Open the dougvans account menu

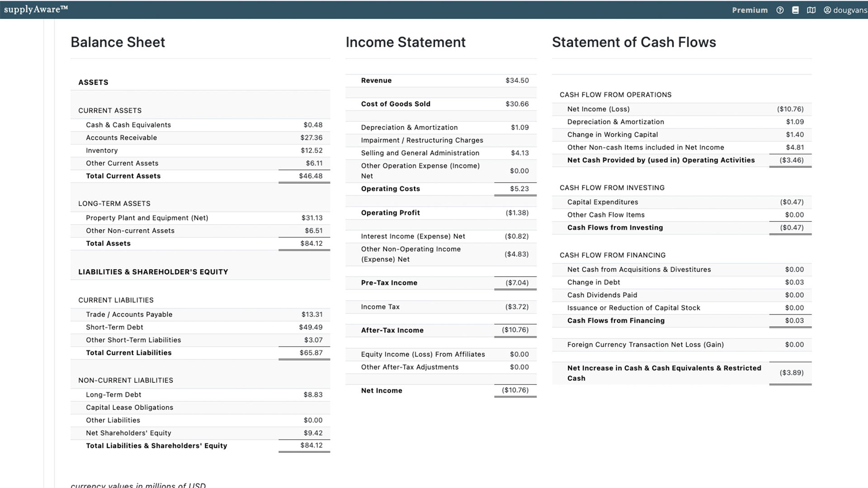(x=850, y=10)
